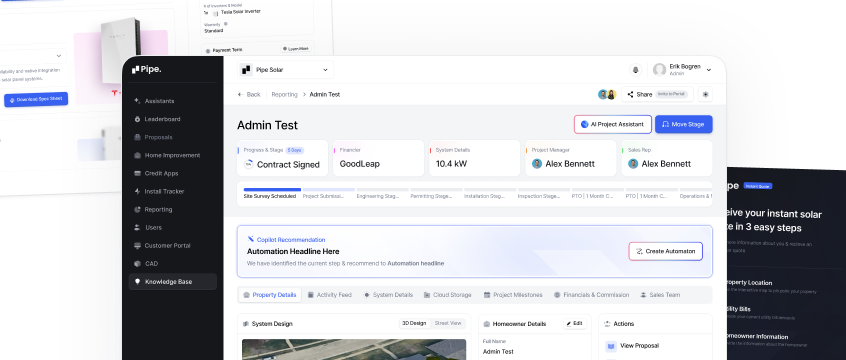Go to Users in sidebar

172,228
